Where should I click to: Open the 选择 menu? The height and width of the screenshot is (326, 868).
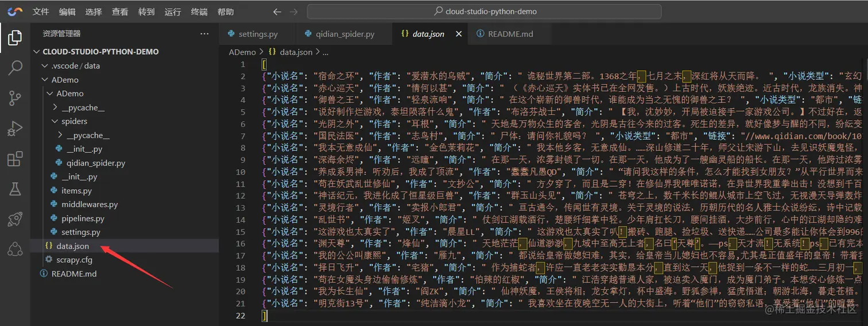[94, 11]
